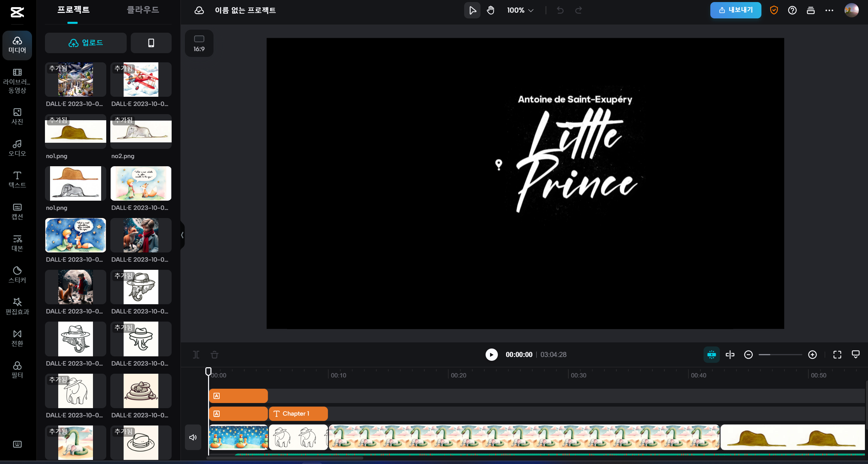Toggle timeline auto-snap magnet button

711,355
